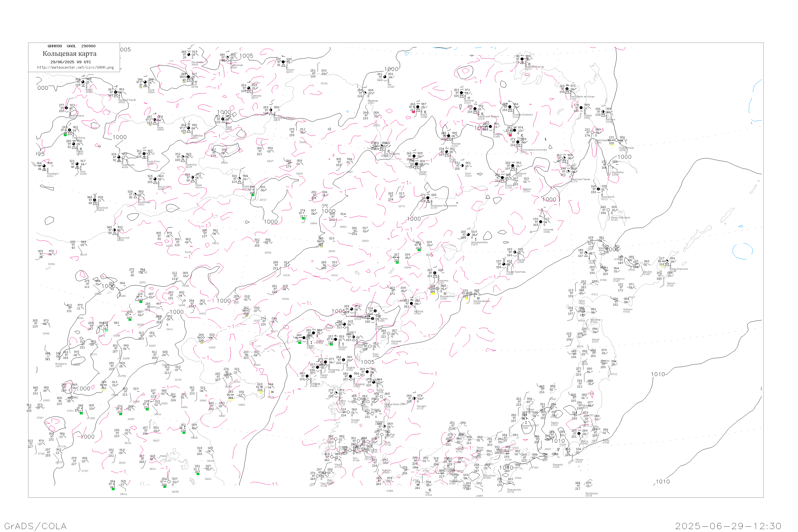Click the Сретенск station cloud-cover circle

point(249,88)
